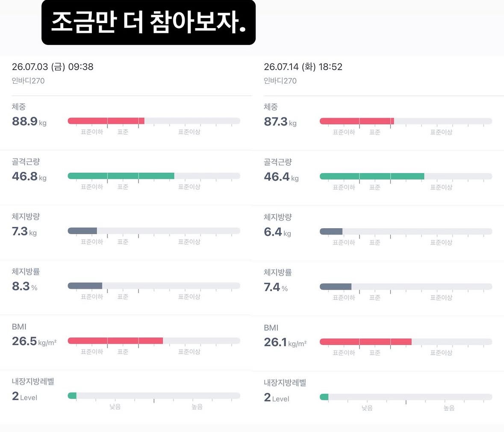The height and width of the screenshot is (432, 504).
Task: Click the red BMI bar for 26.5
Action: 115,341
